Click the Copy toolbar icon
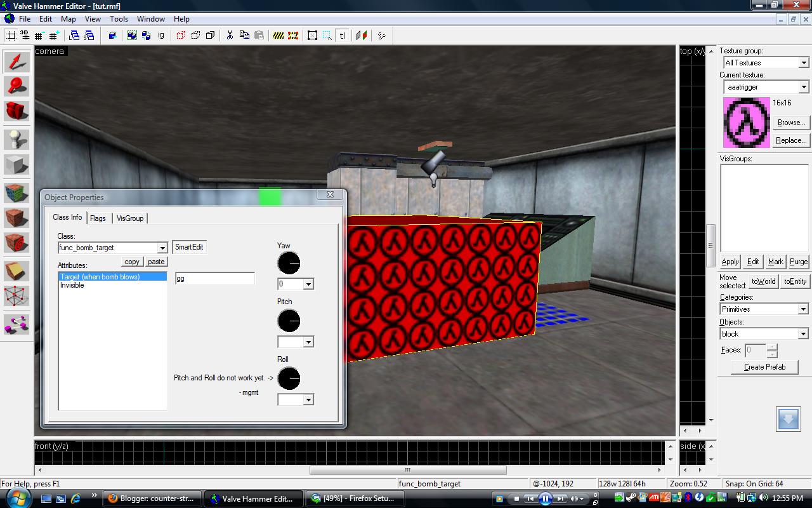 coord(244,36)
